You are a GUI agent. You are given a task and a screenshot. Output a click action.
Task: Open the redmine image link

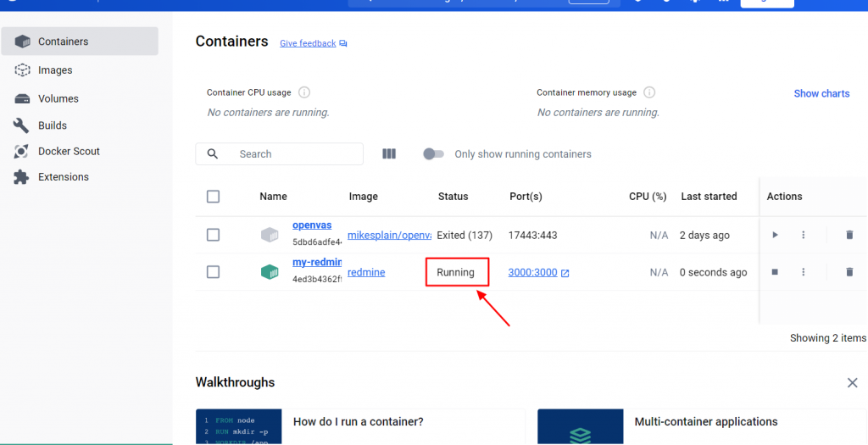pyautogui.click(x=366, y=272)
